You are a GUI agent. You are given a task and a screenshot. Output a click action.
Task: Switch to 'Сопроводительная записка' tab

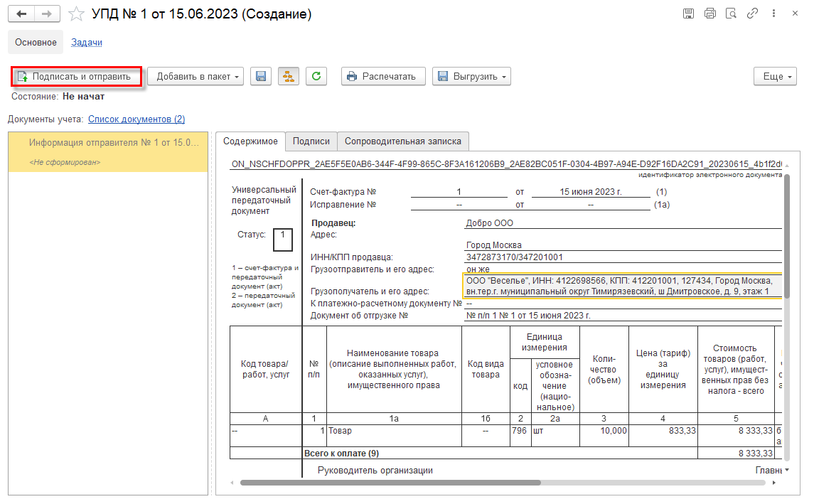pyautogui.click(x=403, y=141)
